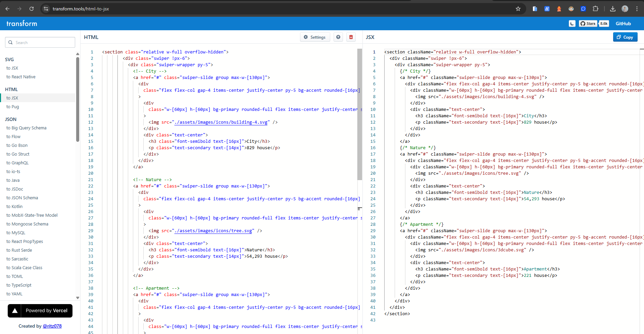Choose to Mongoose Schema converter
The height and width of the screenshot is (334, 644).
pyautogui.click(x=27, y=224)
